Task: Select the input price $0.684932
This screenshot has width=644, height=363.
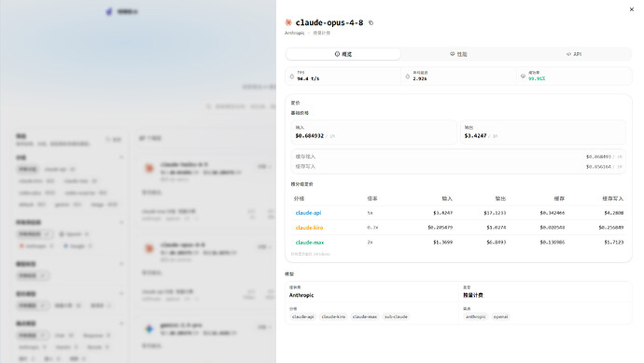Action: (310, 136)
